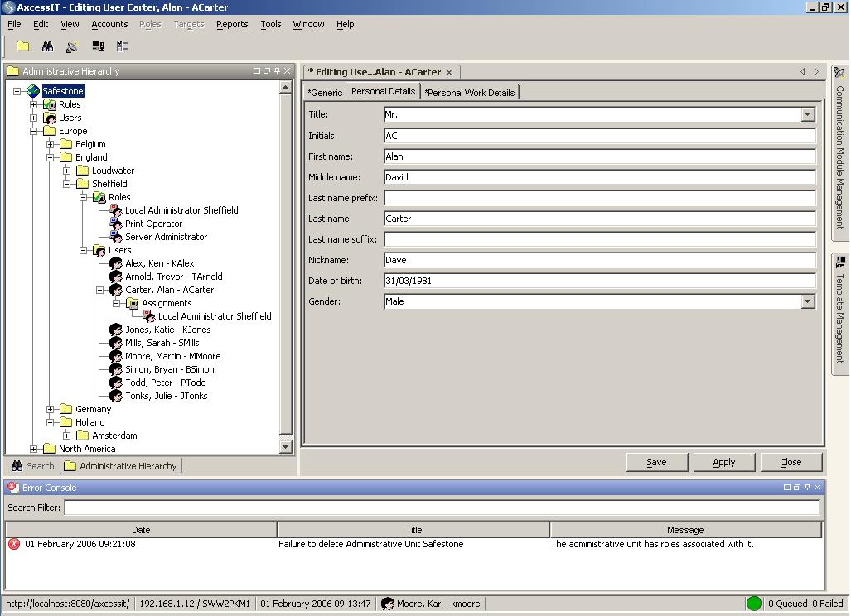Open the Help menu

click(346, 24)
